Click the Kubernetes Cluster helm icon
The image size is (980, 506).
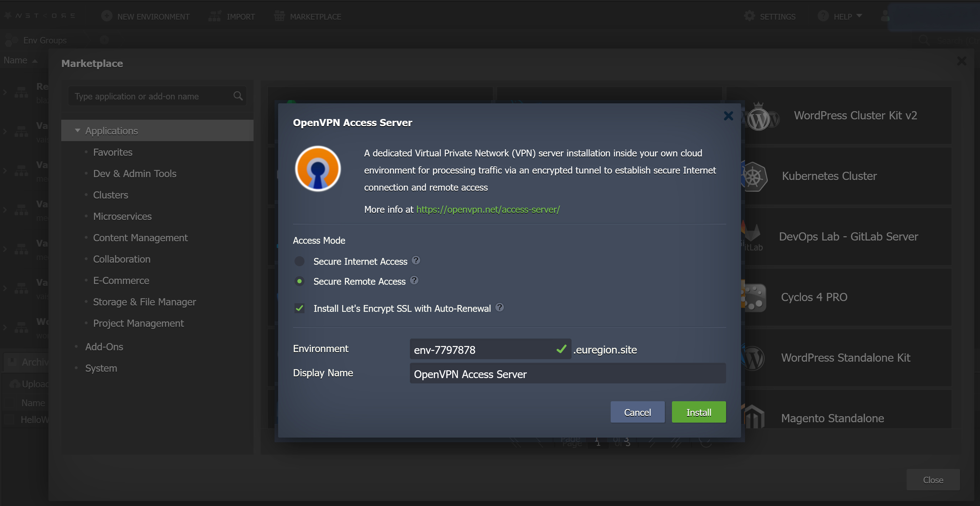754,177
